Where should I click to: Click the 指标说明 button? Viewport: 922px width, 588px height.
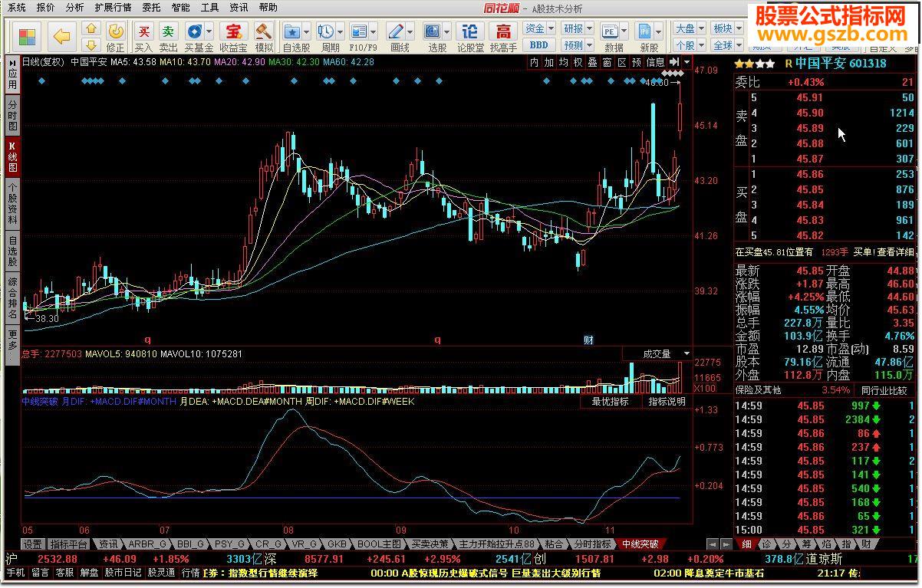666,401
